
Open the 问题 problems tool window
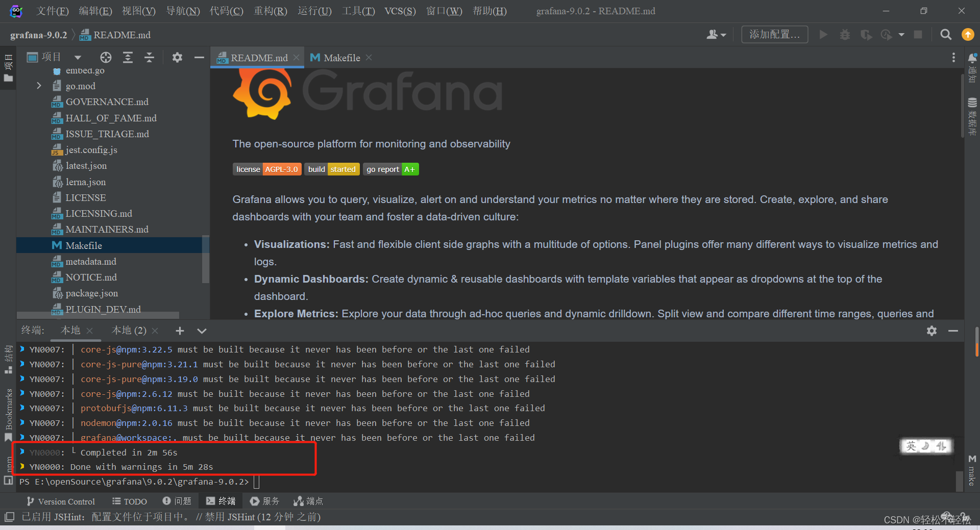coord(177,501)
